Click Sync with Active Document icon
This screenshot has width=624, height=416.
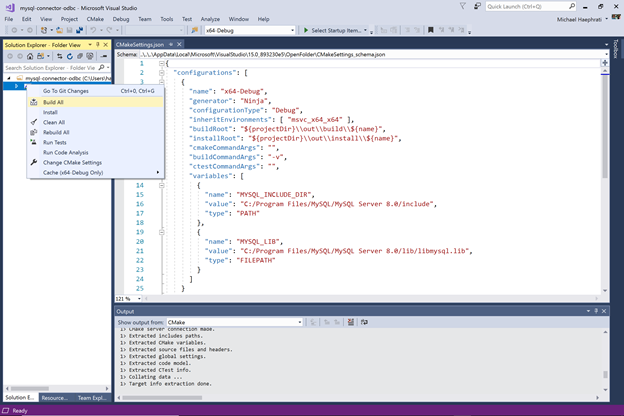click(59, 56)
